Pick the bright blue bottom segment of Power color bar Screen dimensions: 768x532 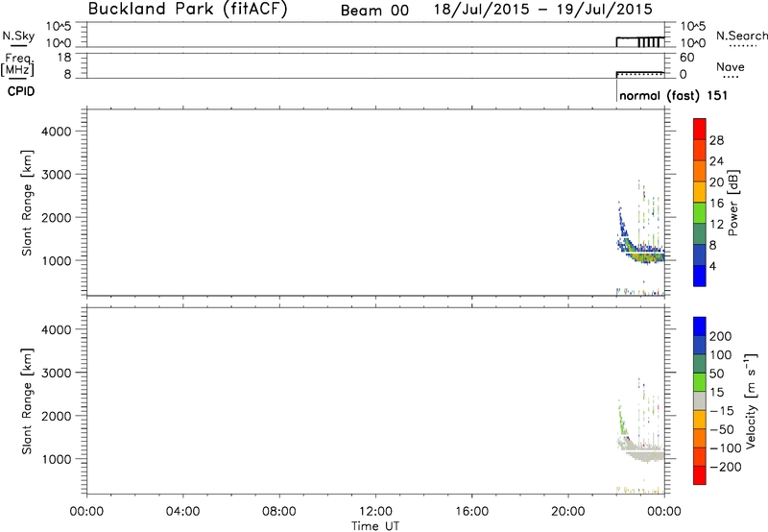click(x=700, y=276)
